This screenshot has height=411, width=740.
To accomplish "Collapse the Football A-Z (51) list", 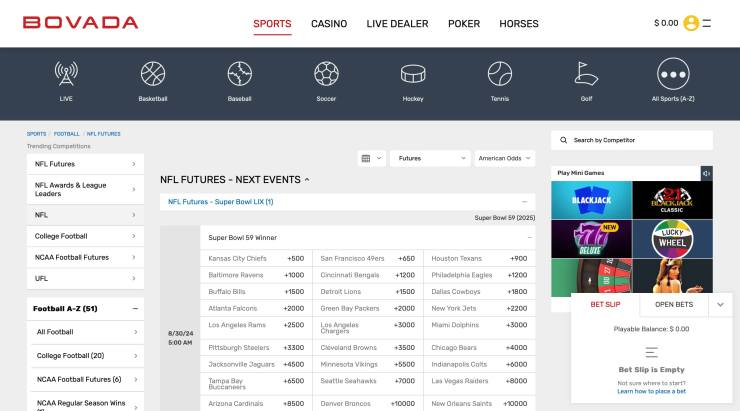I will [135, 309].
